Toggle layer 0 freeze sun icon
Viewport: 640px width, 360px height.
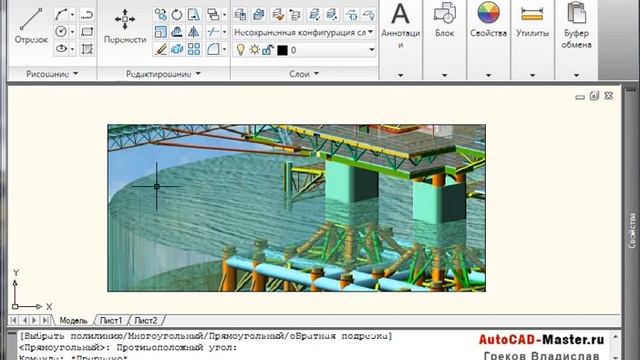coord(255,50)
